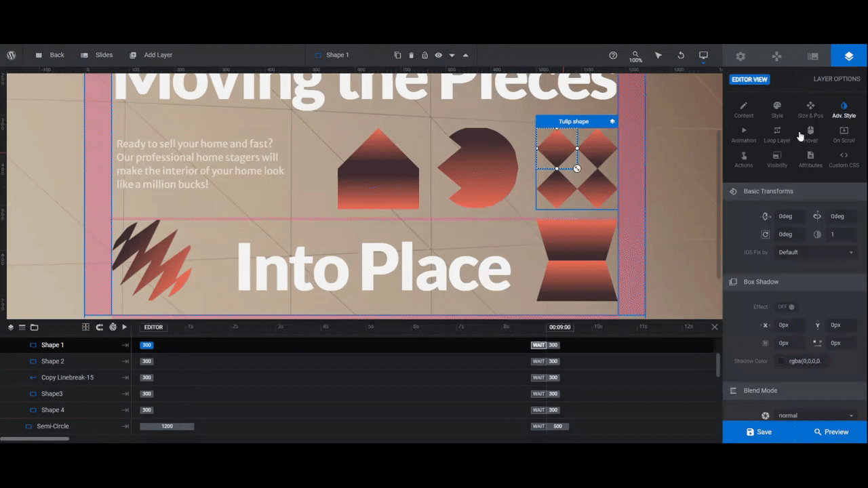Click the timeline folder group icon
Viewport: 868px width, 488px height.
pyautogui.click(x=34, y=327)
